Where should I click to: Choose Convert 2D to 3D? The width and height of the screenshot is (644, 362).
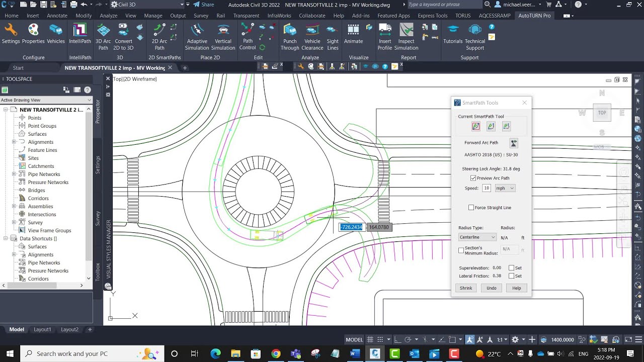(x=123, y=37)
